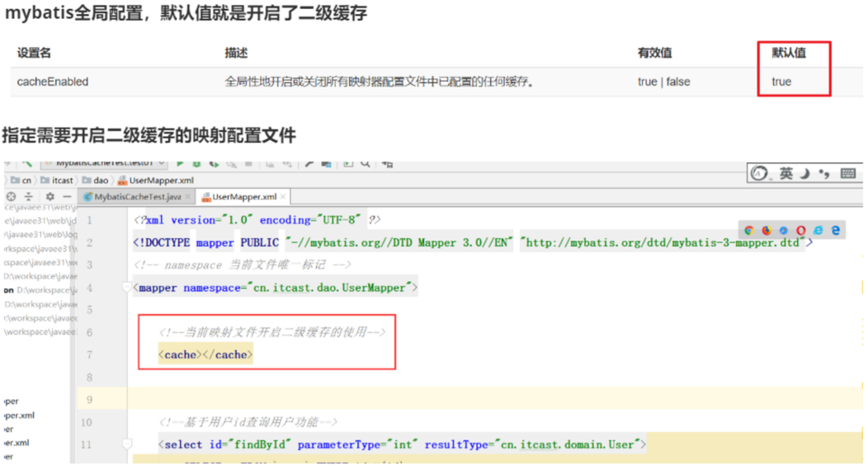Image resolution: width=868 pixels, height=469 pixels.
Task: Click the cache tag on line 7
Action: click(x=205, y=354)
